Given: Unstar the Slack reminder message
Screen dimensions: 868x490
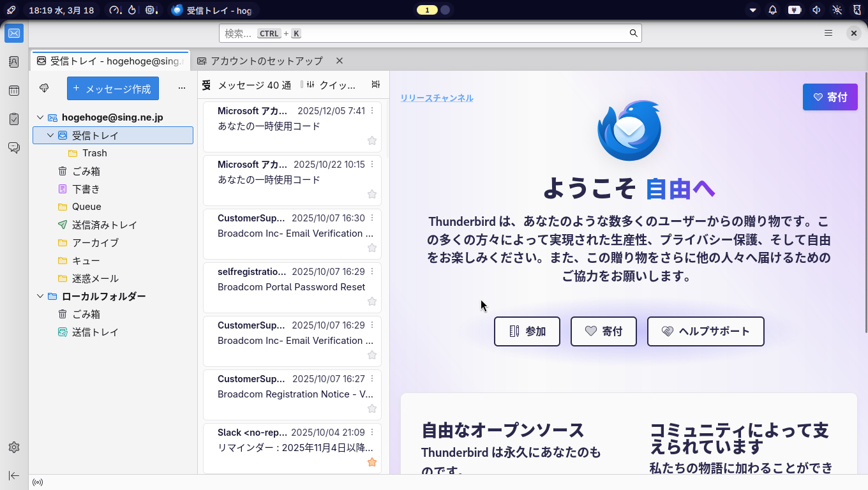Looking at the screenshot, I should (x=372, y=463).
